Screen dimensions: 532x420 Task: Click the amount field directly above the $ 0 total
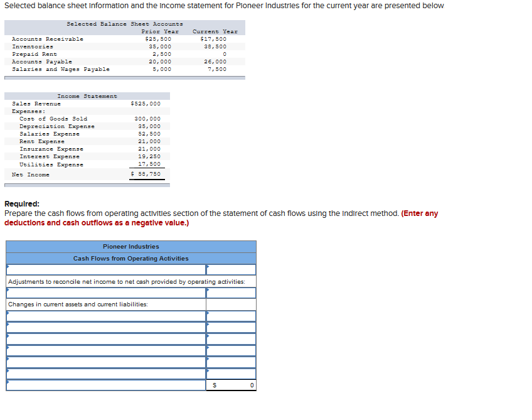click(x=231, y=374)
